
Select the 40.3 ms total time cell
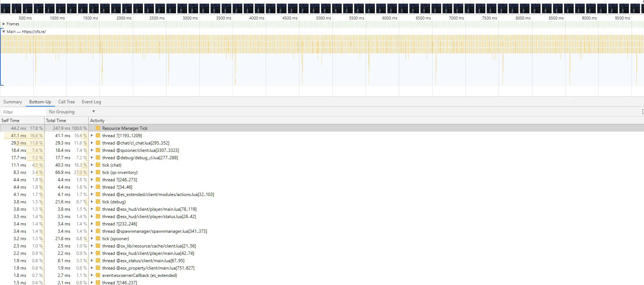(63, 165)
